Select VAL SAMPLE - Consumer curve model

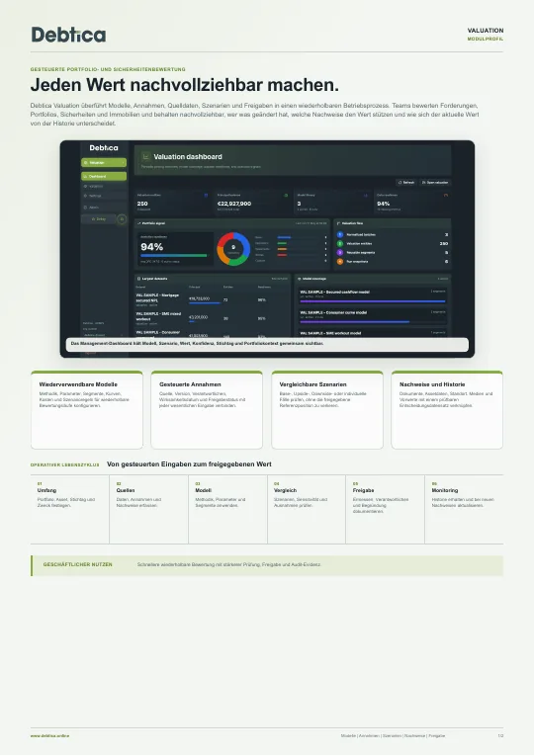point(372,317)
